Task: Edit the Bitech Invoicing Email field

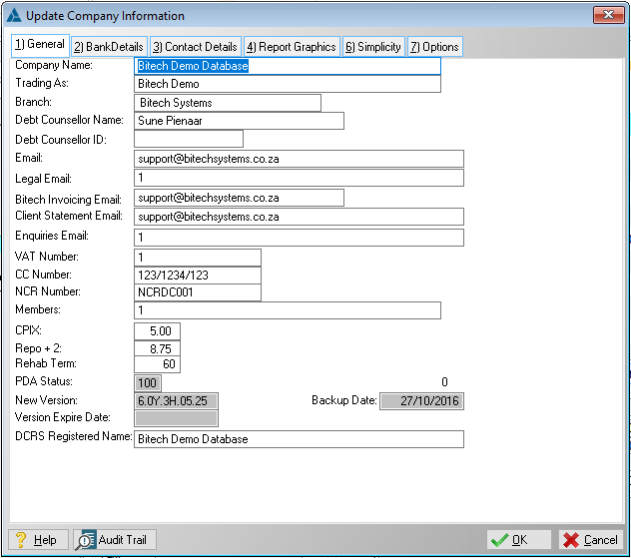Action: (238, 198)
